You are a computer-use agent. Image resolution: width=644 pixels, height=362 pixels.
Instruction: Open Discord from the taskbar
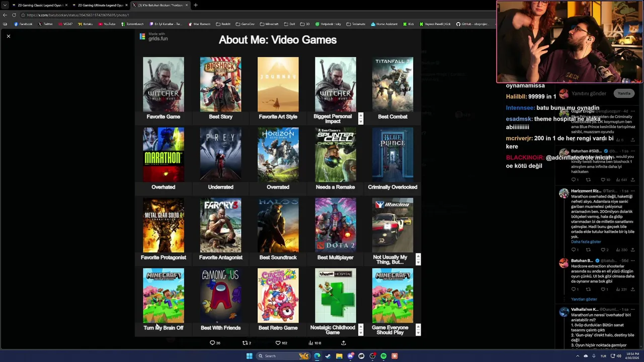coord(350,356)
